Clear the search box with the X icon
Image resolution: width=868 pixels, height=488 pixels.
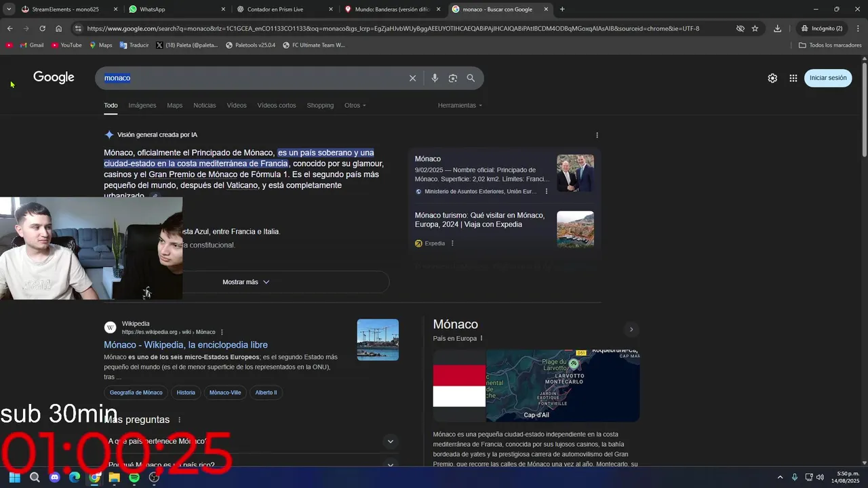click(x=412, y=78)
